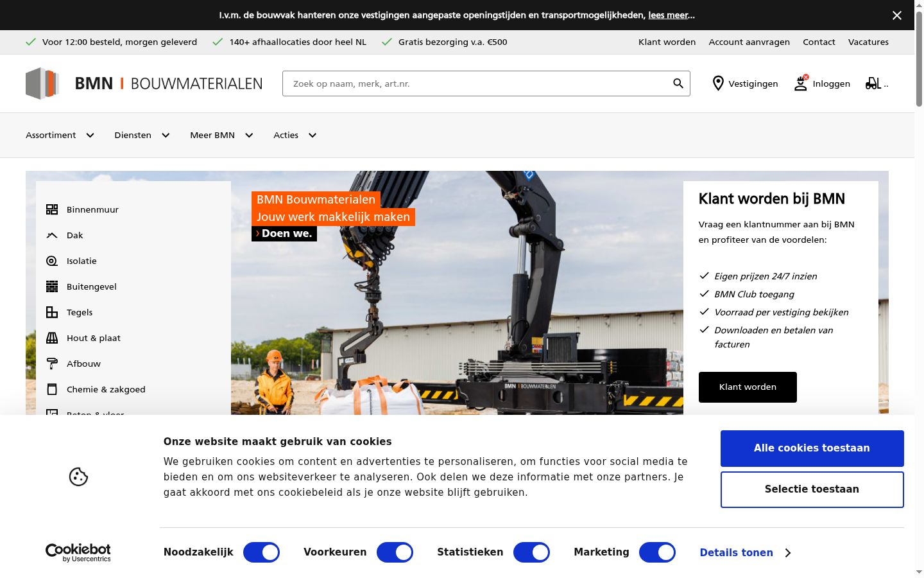Disable the Statistieken cookies switch

coord(531,552)
